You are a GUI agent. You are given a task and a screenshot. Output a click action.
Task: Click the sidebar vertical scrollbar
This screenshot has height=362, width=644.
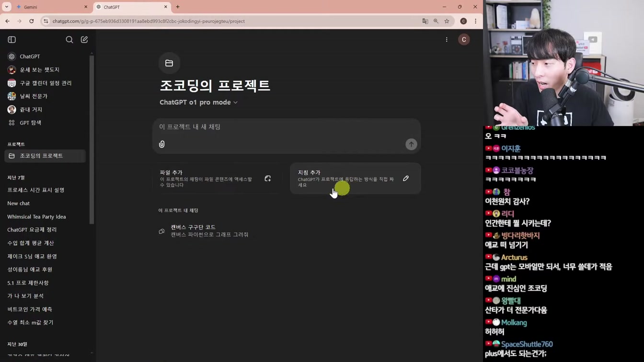92,139
